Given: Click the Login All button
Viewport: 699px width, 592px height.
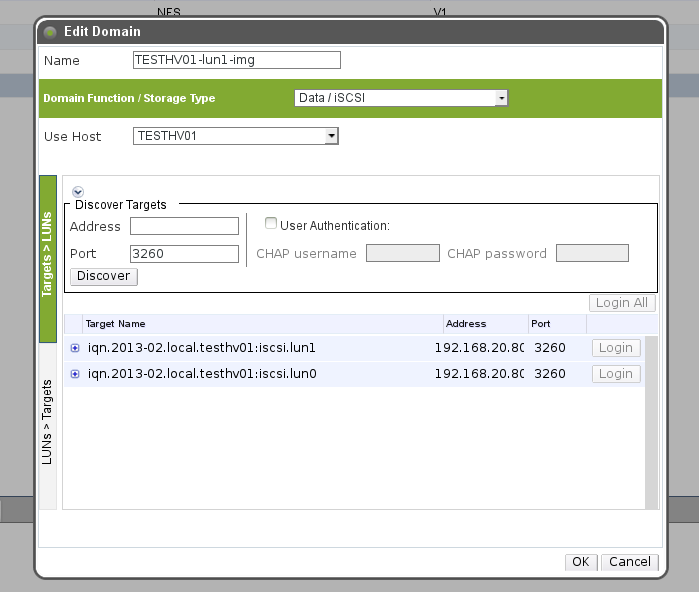Looking at the screenshot, I should (621, 303).
